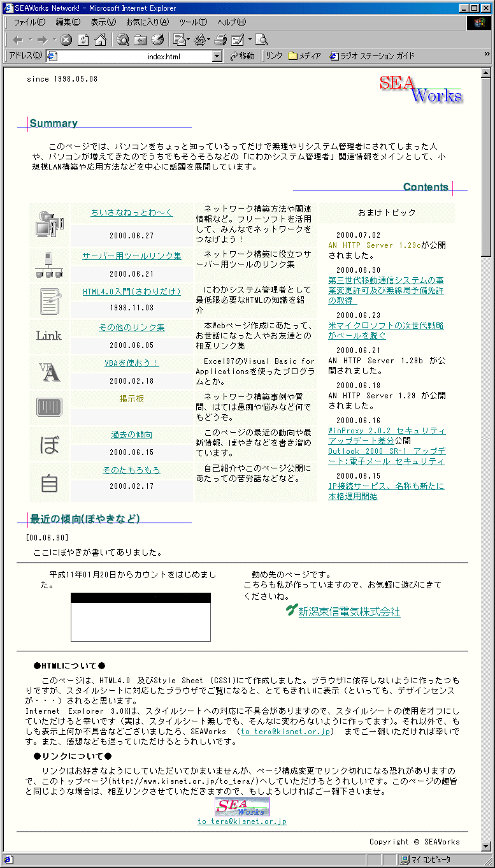Image resolution: width=495 pixels, height=868 pixels.
Task: Click into the address bar showing index.html
Action: click(134, 56)
